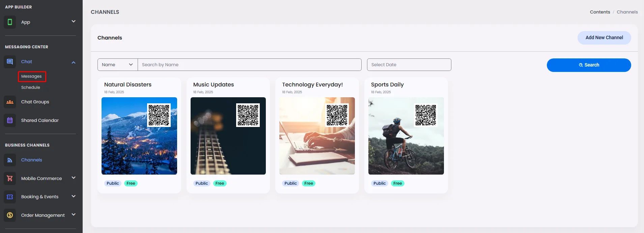The height and width of the screenshot is (233, 644).
Task: Click the green App phone icon
Action: [10, 22]
